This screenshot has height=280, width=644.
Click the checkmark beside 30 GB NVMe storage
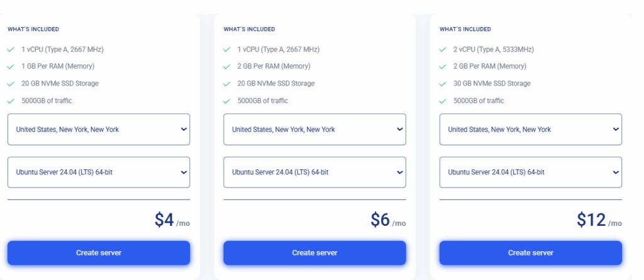tap(443, 84)
